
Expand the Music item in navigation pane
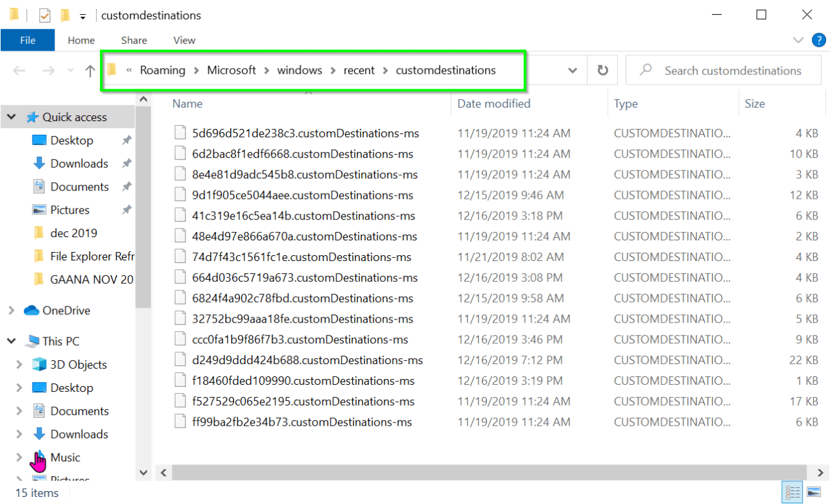[20, 457]
